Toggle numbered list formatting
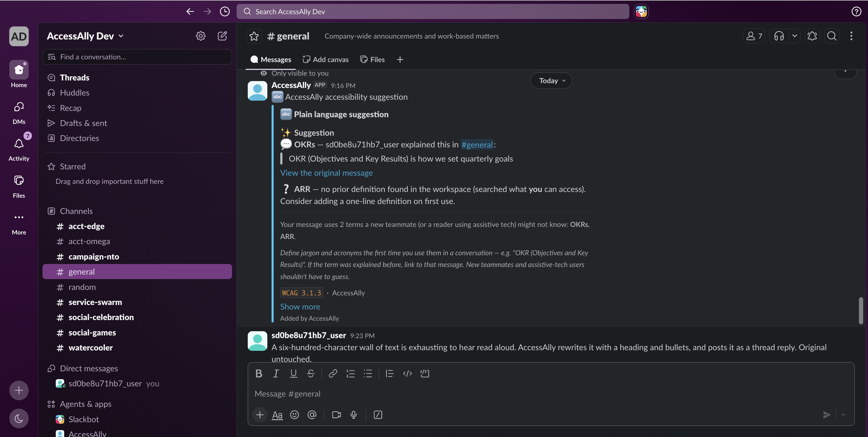868x437 pixels. pyautogui.click(x=351, y=373)
